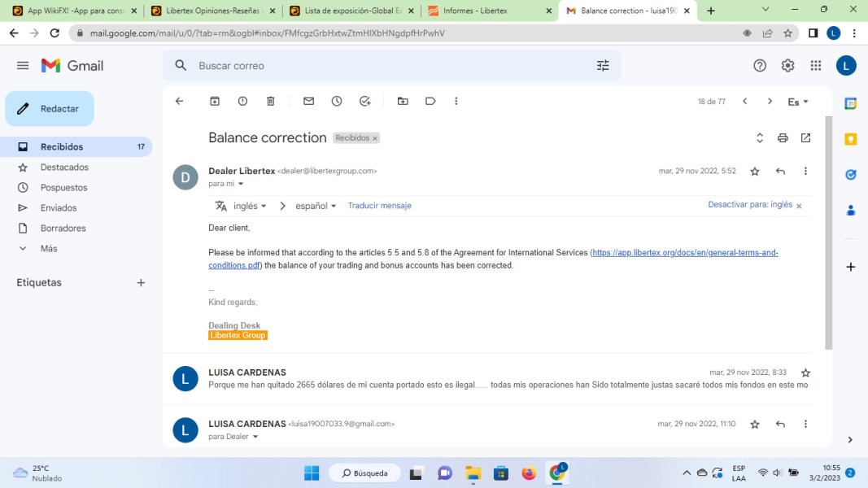The width and height of the screenshot is (868, 488).
Task: Open input tools Es dropdown
Action: [798, 102]
